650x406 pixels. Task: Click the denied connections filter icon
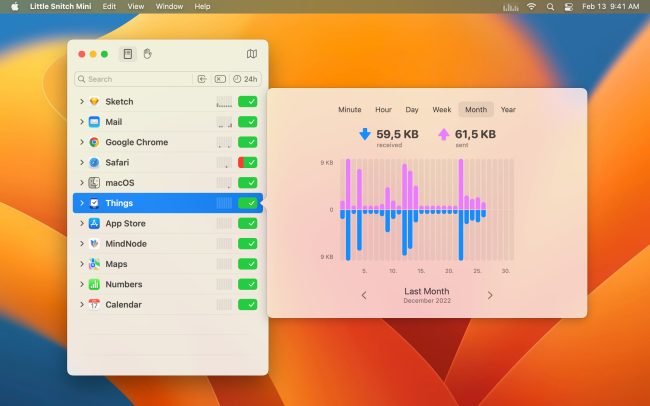[220, 79]
